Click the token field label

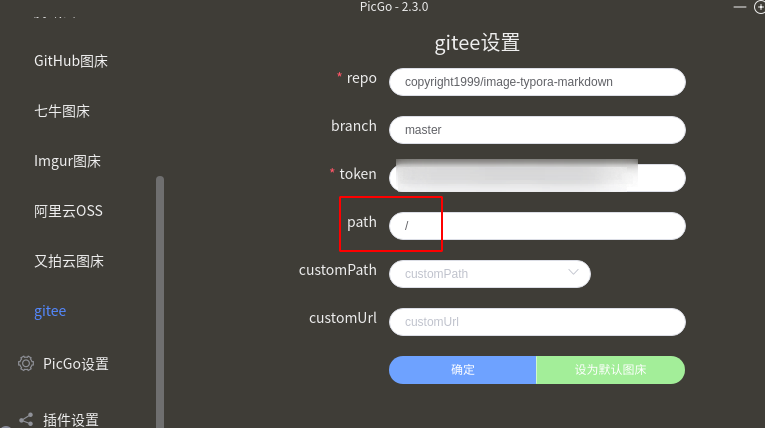click(x=358, y=174)
